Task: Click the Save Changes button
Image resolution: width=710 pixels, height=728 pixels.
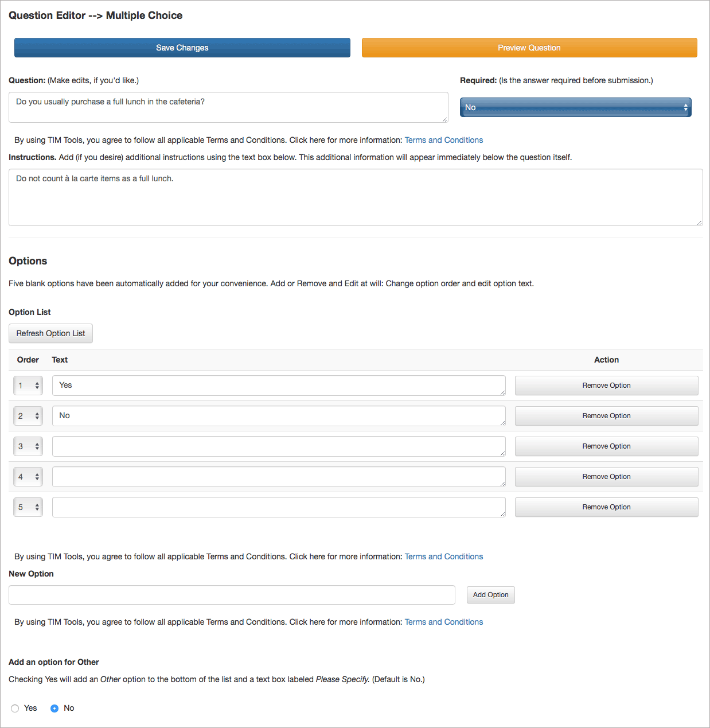Action: click(182, 48)
